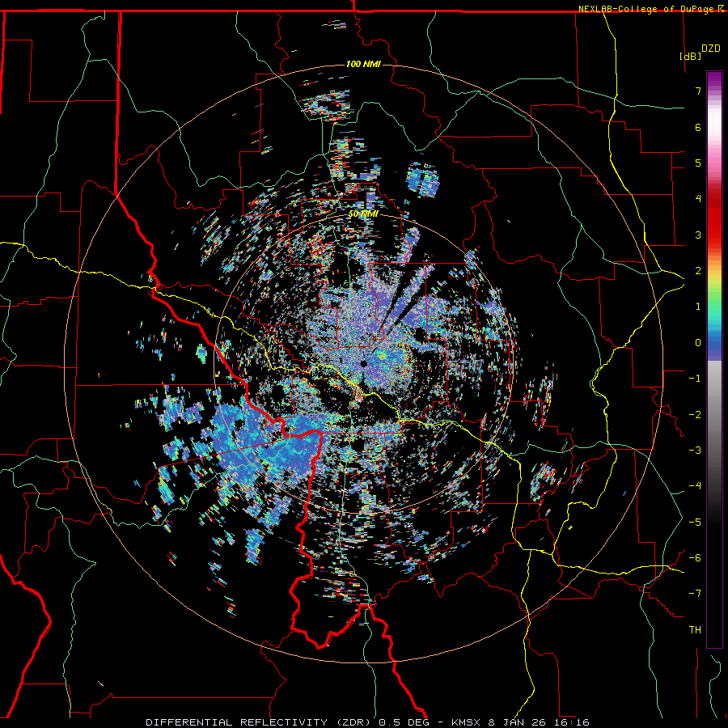Click the black radar site center dot
This screenshot has width=728, height=728.
364,364
